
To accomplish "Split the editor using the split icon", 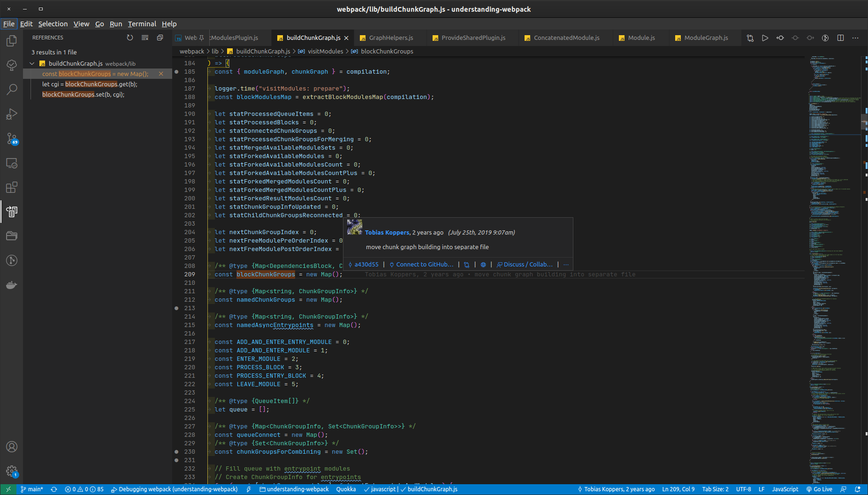I will tap(839, 38).
